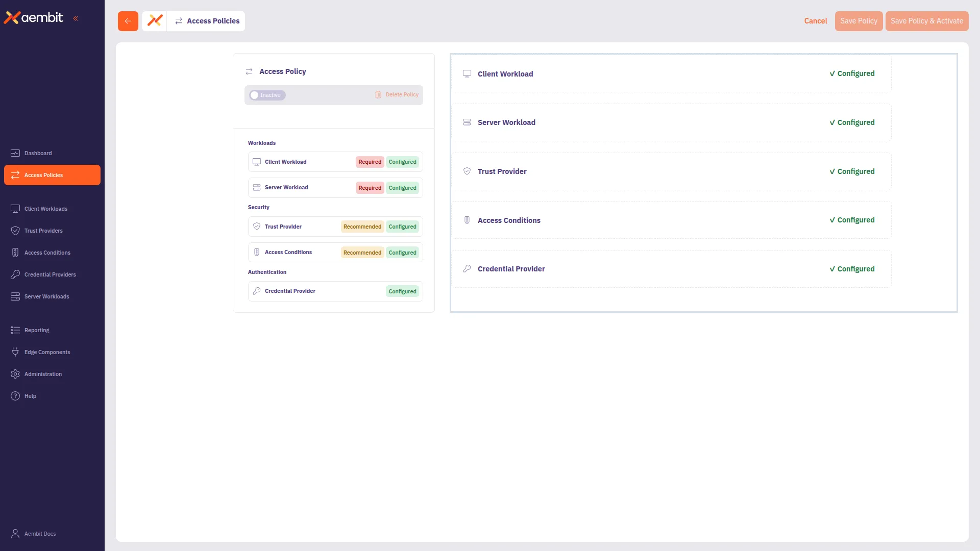Click Dashboard chart icon

tap(15, 153)
